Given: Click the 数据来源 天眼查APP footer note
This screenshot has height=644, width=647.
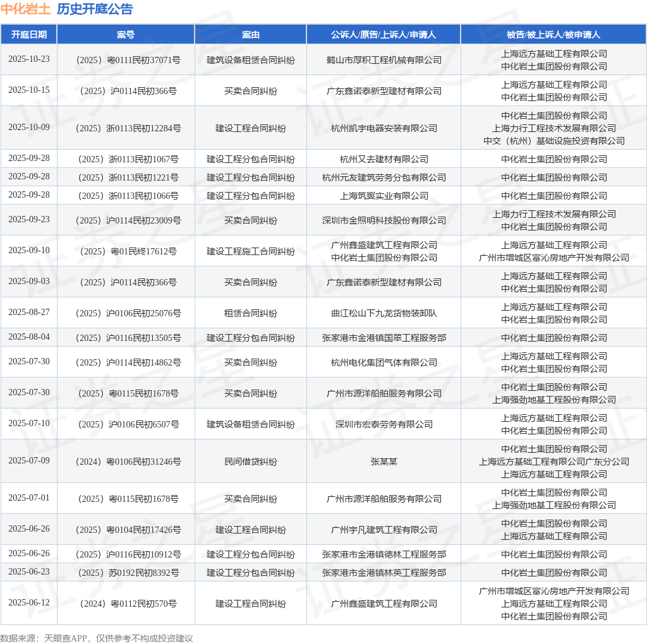Looking at the screenshot, I should click(x=97, y=638).
